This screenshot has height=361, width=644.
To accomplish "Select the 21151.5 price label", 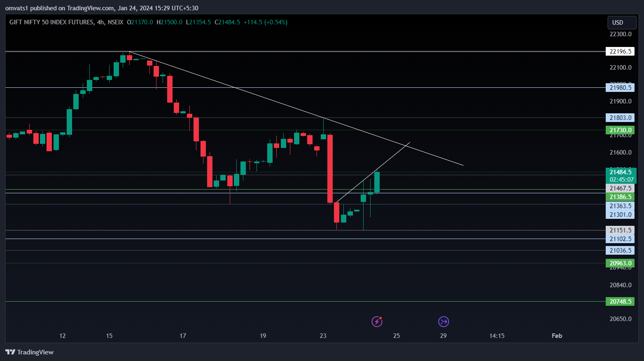I will pos(620,230).
